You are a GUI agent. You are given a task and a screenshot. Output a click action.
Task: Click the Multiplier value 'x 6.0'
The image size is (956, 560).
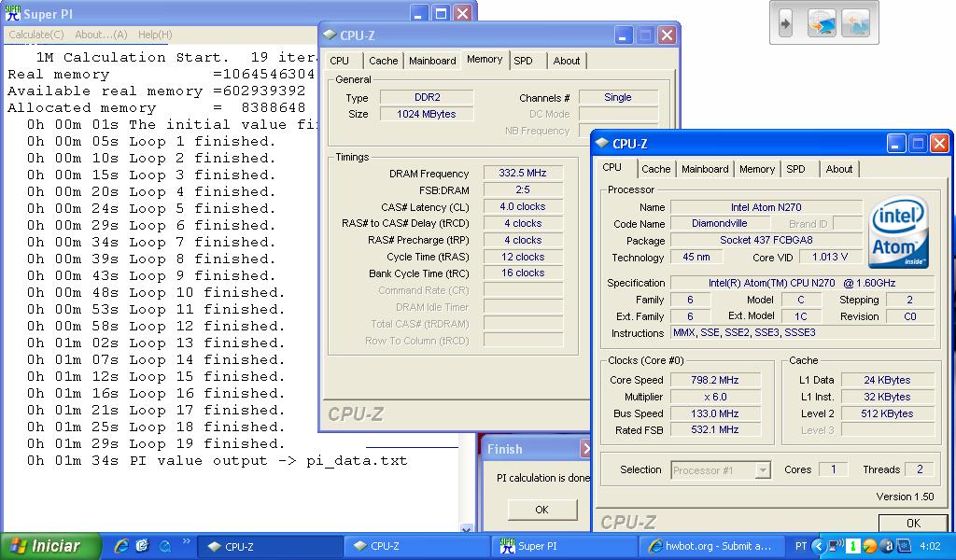click(x=714, y=397)
